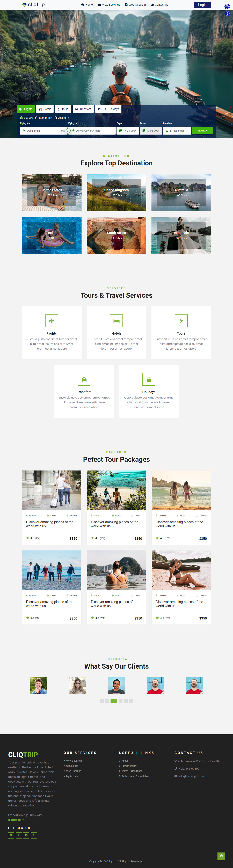Viewport: 233px width, 868px height.
Task: Open the Return date picker field
Action: [151, 131]
